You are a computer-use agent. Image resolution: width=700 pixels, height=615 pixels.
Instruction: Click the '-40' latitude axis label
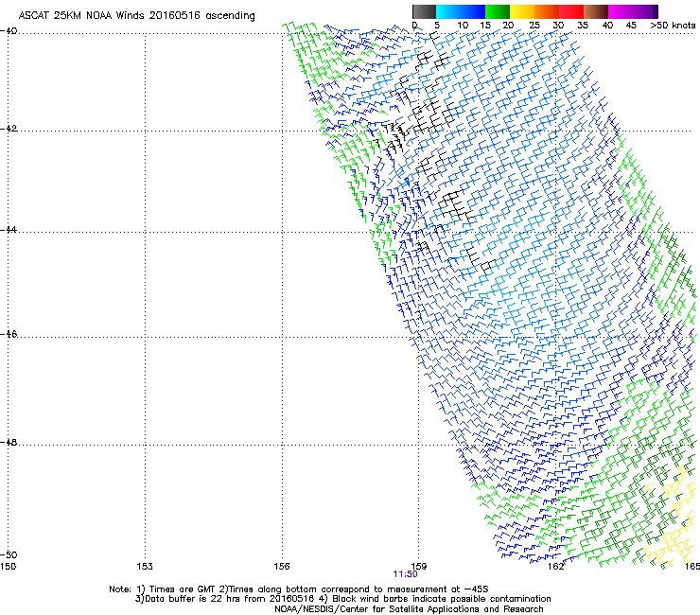coord(9,31)
